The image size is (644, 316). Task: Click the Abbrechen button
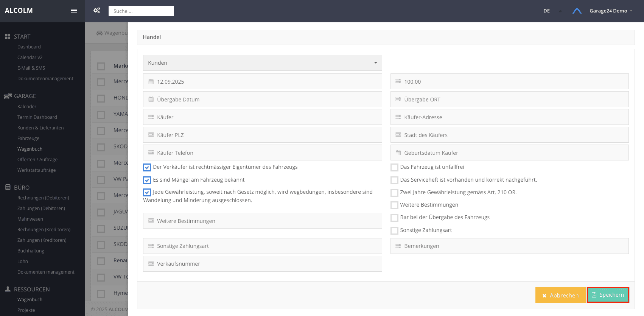(x=560, y=295)
